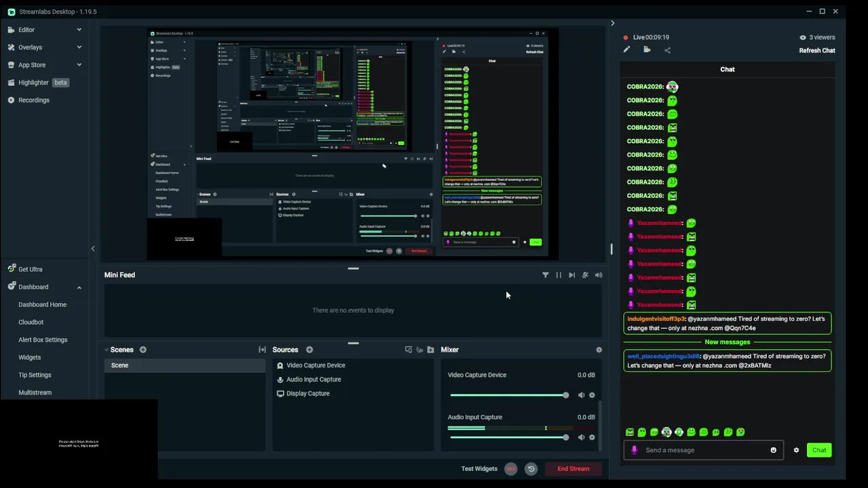The width and height of the screenshot is (868, 488).
Task: Adjust Video Capture Device volume slider
Action: pos(509,395)
